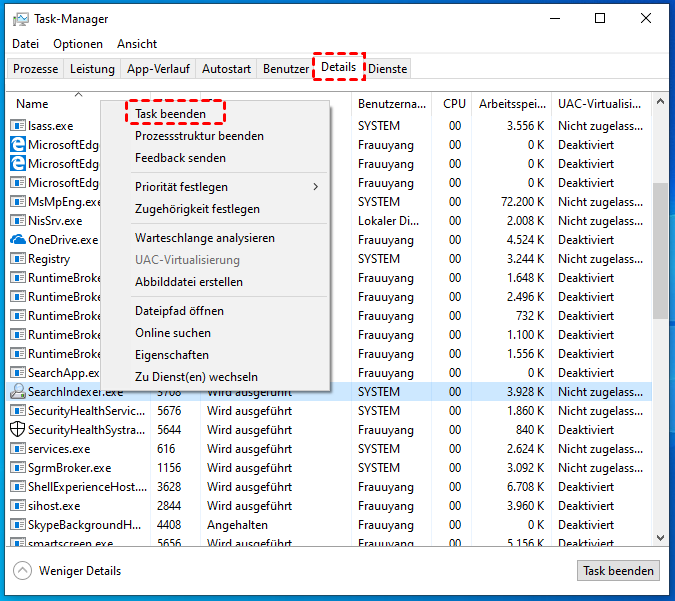Click the MsMpEng.exe process icon
The height and width of the screenshot is (601, 675).
18,202
